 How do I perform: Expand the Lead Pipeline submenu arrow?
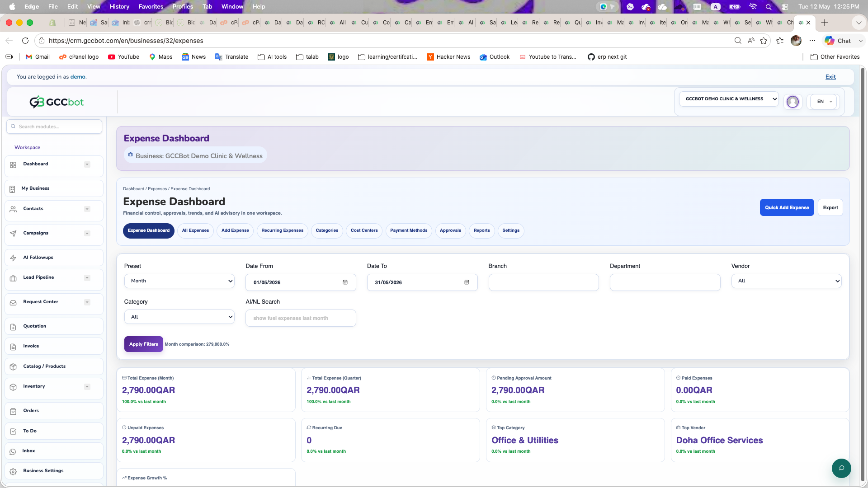coord(87,278)
